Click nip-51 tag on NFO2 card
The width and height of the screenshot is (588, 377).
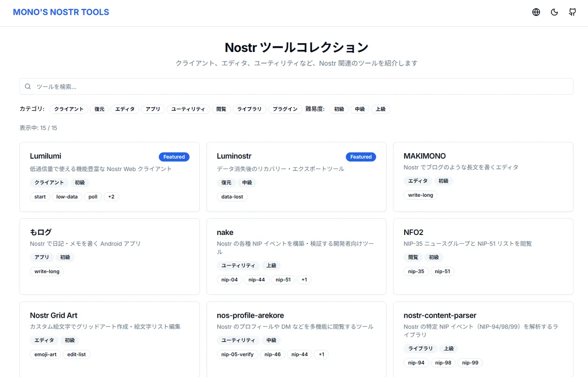pos(442,271)
